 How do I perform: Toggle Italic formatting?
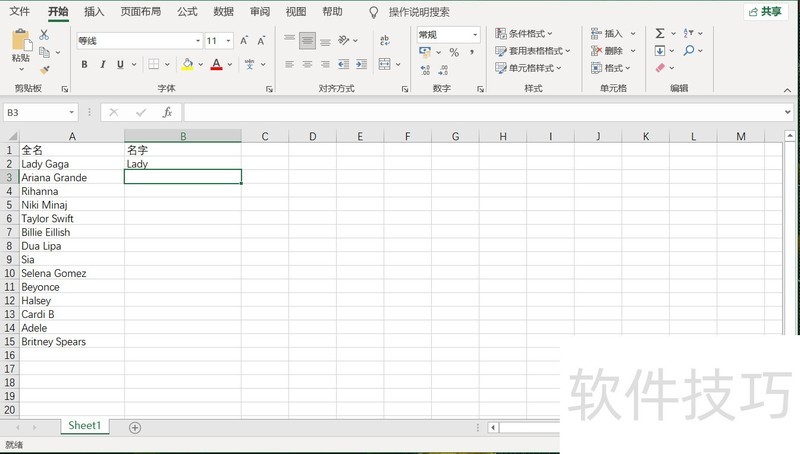pyautogui.click(x=103, y=64)
